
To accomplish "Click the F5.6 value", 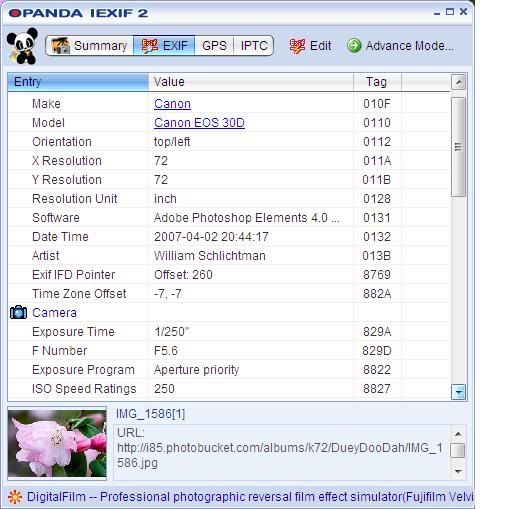I will tap(166, 351).
